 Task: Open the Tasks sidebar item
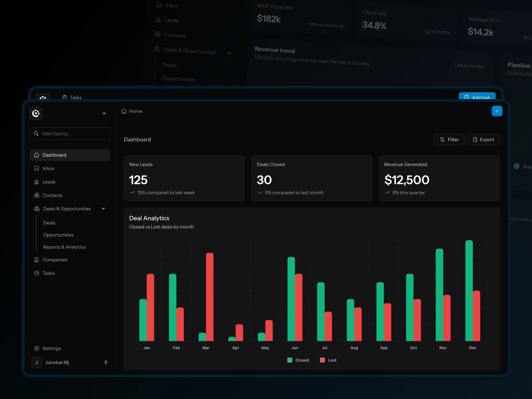click(x=70, y=273)
